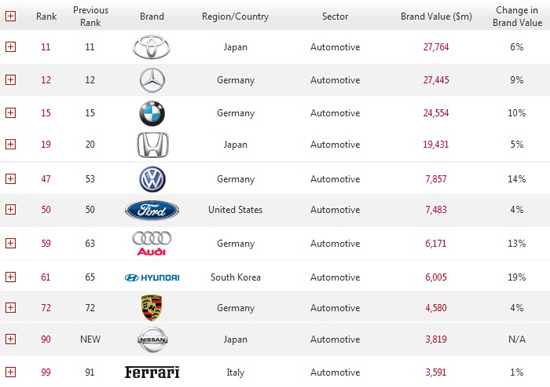Sort by Brand Value ($m) column header
This screenshot has height=387, width=550.
tap(436, 16)
